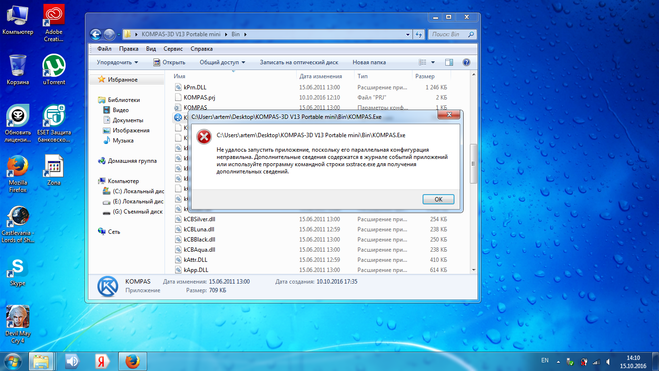Open the tray volume icon
The image size is (659, 371).
coord(608,362)
